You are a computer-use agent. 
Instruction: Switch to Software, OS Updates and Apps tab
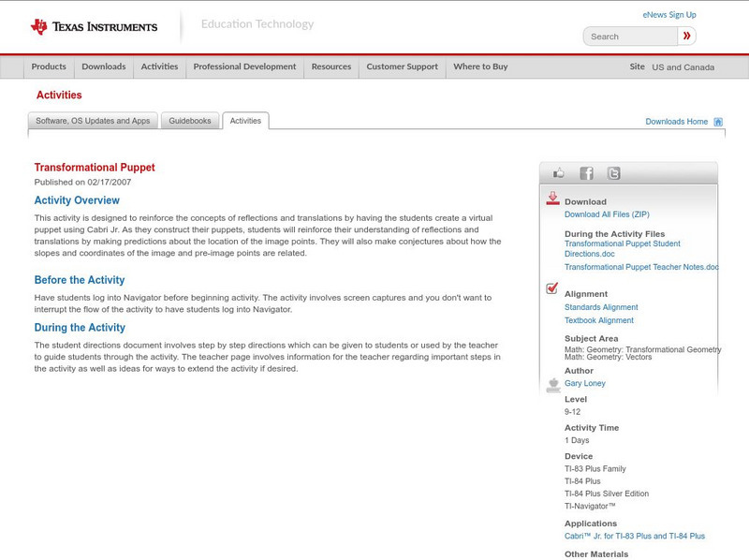(x=93, y=121)
